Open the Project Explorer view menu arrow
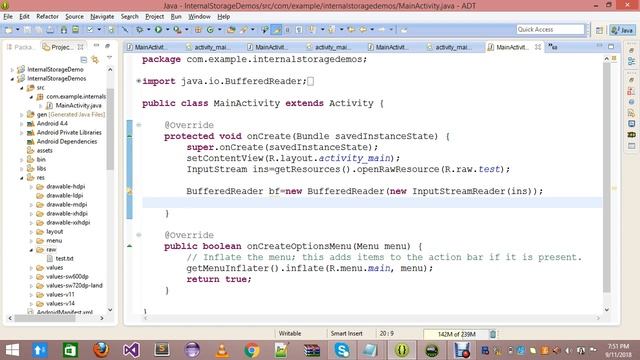640x360 pixels. click(x=109, y=58)
